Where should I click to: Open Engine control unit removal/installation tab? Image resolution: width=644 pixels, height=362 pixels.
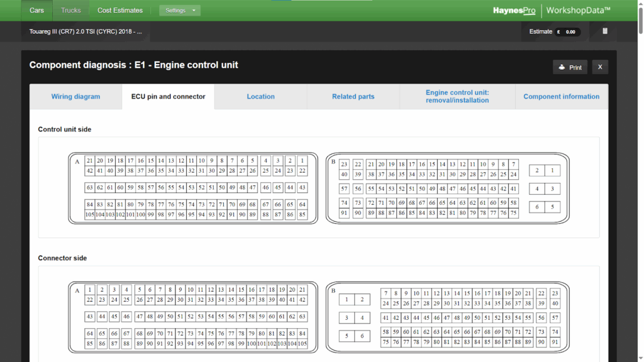[457, 97]
